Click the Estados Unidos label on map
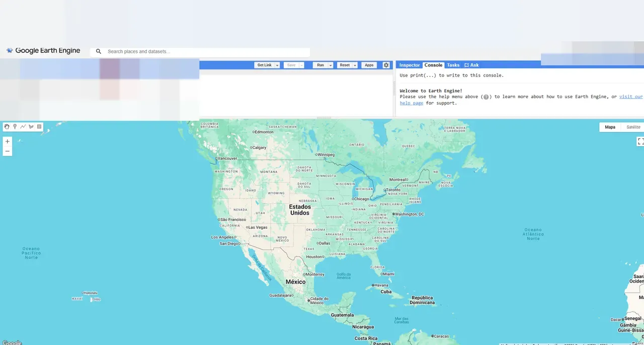Viewport: 644px width, 345px height. pos(300,210)
